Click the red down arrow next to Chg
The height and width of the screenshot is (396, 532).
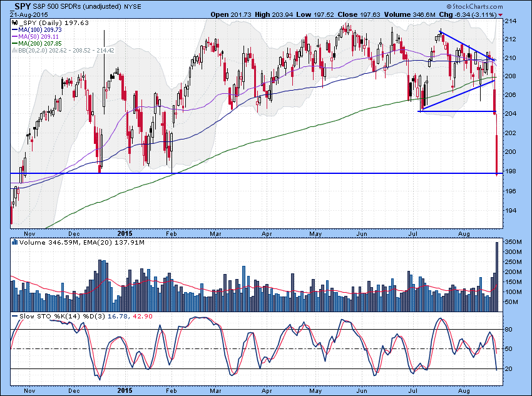501,15
